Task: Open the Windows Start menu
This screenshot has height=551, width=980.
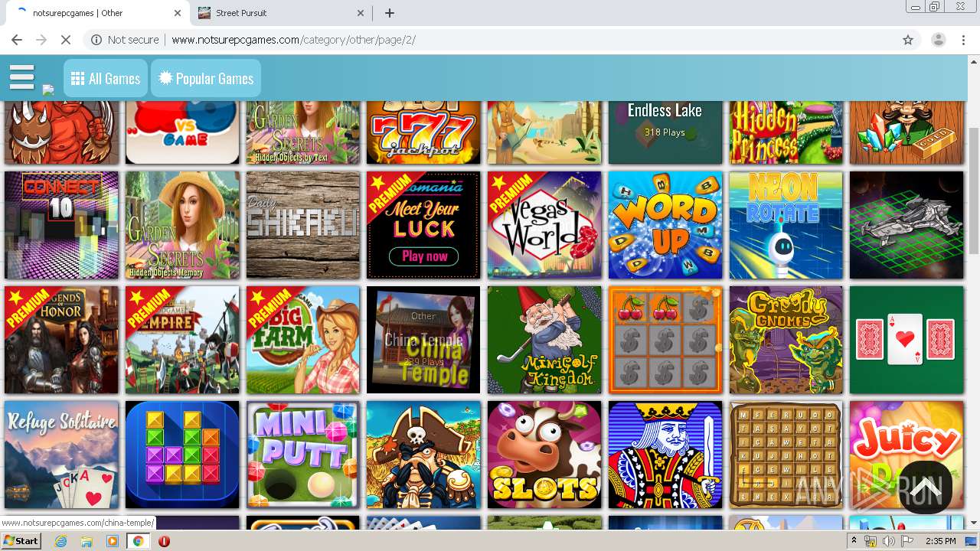Action: click(x=21, y=541)
